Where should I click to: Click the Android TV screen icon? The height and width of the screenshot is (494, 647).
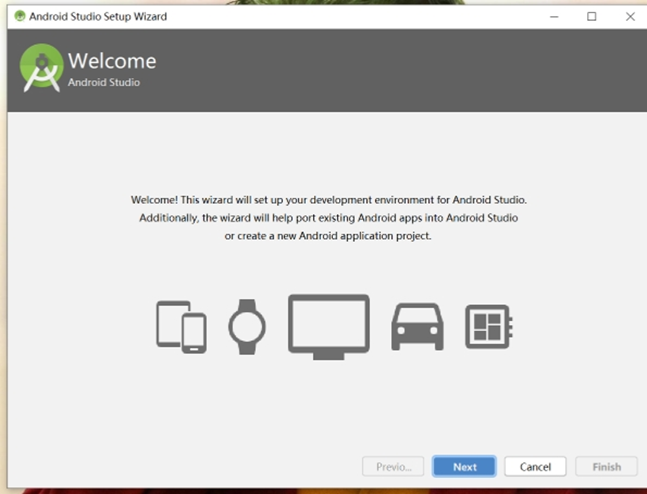[x=329, y=327]
